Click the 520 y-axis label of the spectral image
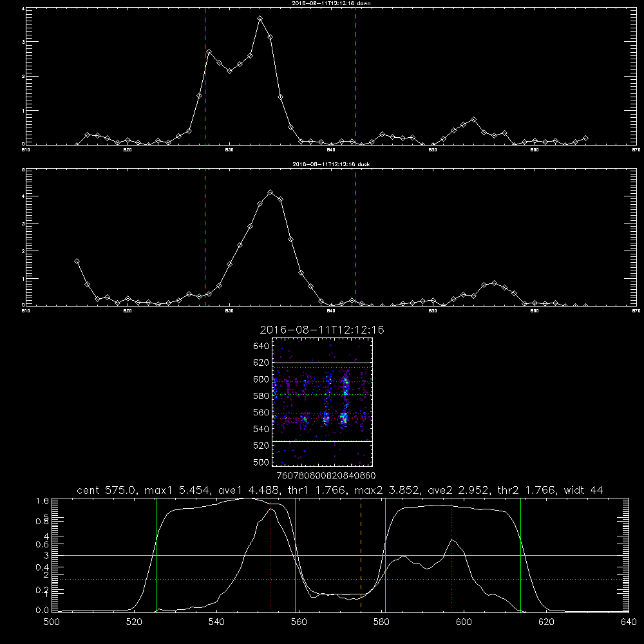This screenshot has height=644, width=644. pos(261,446)
